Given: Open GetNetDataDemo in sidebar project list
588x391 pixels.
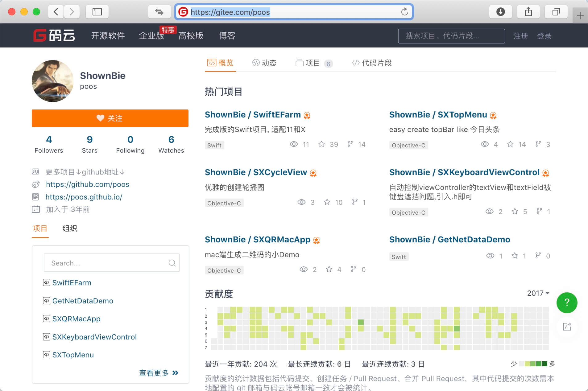Looking at the screenshot, I should click(x=83, y=301).
